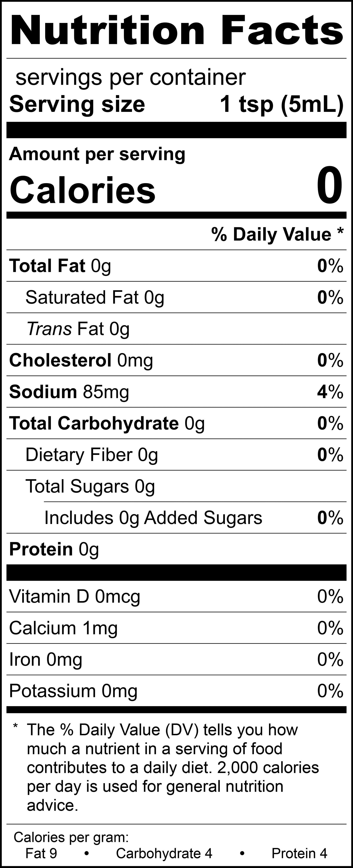Viewport: 353px width, 868px height.
Task: Click the Vitamin D 0mcg row
Action: click(x=75, y=596)
